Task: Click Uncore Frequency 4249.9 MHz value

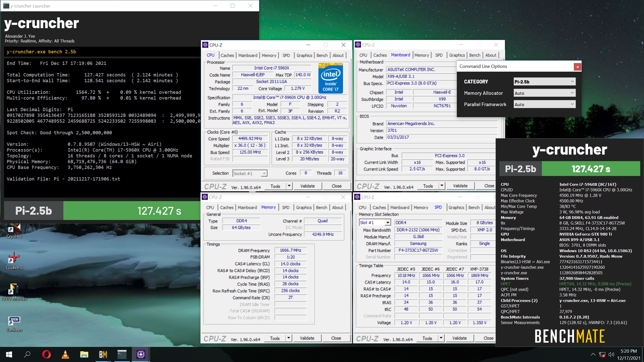Action: (x=323, y=234)
